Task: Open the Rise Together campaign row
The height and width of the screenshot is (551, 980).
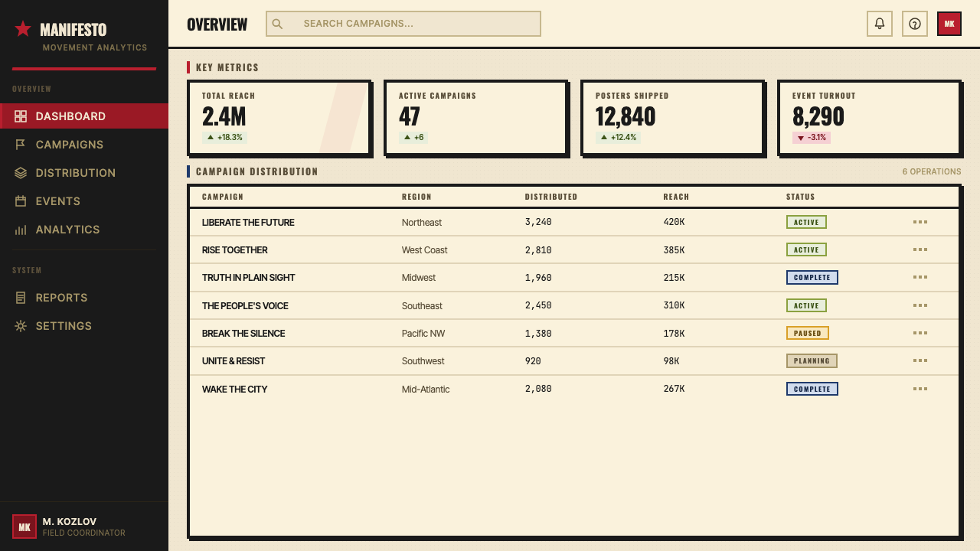Action: [x=574, y=250]
